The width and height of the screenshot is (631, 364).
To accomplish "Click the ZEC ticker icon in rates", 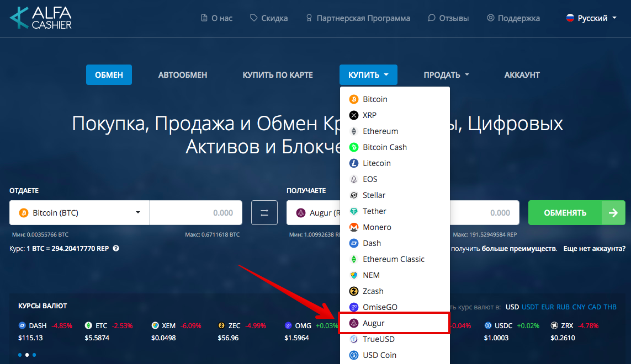I will (221, 325).
